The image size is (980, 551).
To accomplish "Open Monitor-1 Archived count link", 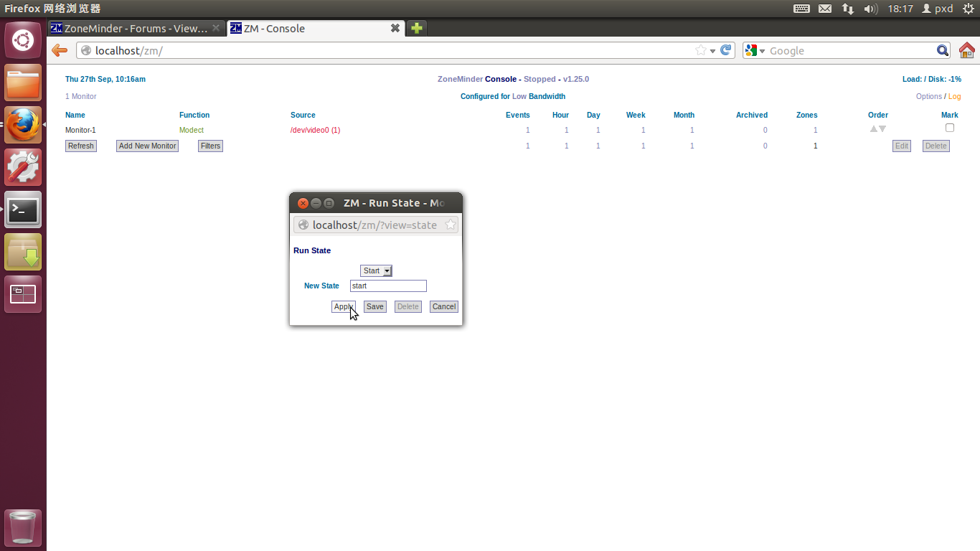I will 765,130.
